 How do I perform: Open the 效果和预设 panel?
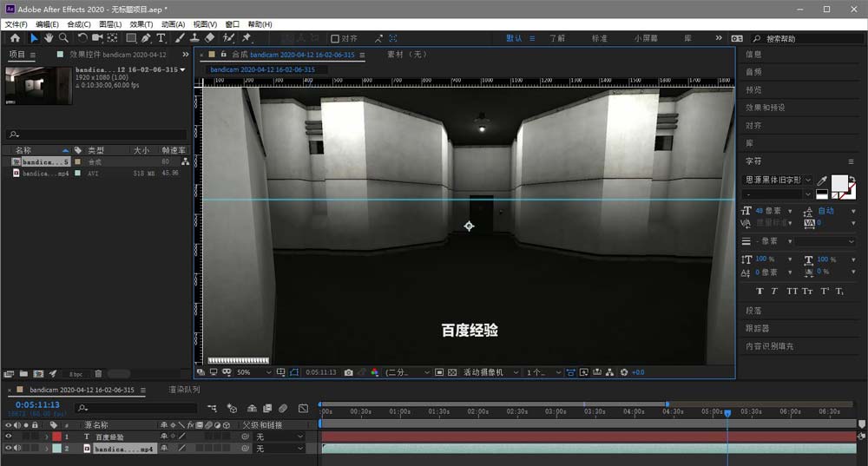[x=765, y=108]
